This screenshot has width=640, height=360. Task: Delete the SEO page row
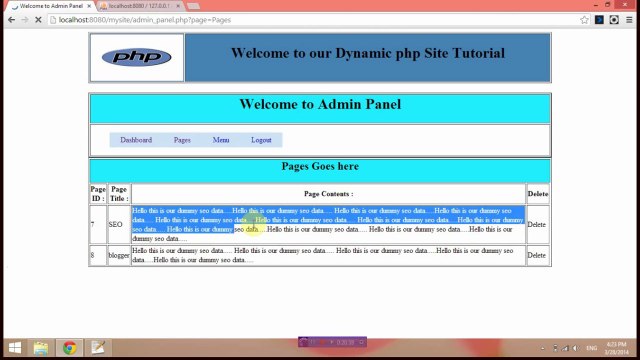tap(536, 224)
